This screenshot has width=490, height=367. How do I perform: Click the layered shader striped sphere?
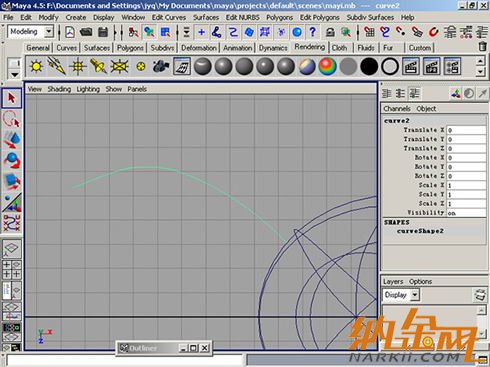[x=307, y=66]
